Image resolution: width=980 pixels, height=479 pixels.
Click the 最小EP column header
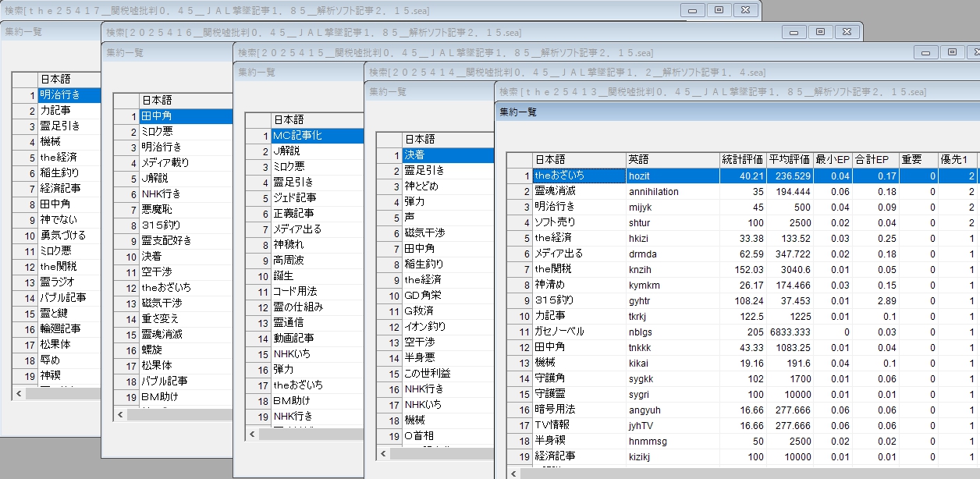(833, 159)
